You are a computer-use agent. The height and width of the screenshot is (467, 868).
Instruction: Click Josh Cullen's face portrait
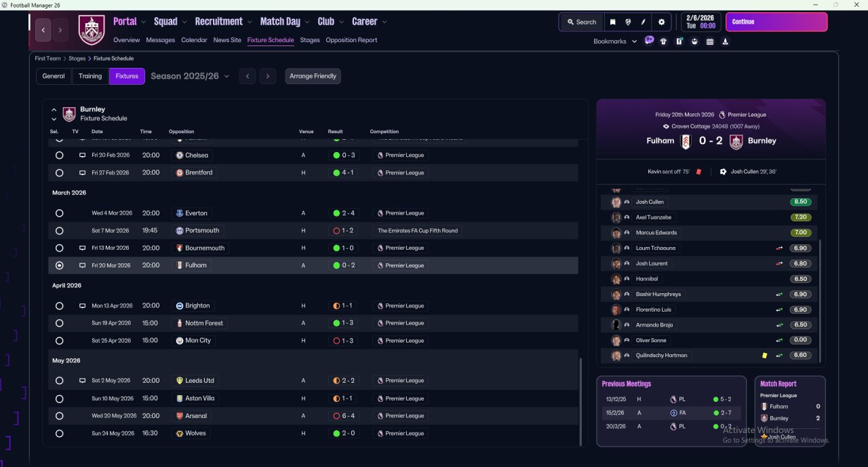point(616,202)
